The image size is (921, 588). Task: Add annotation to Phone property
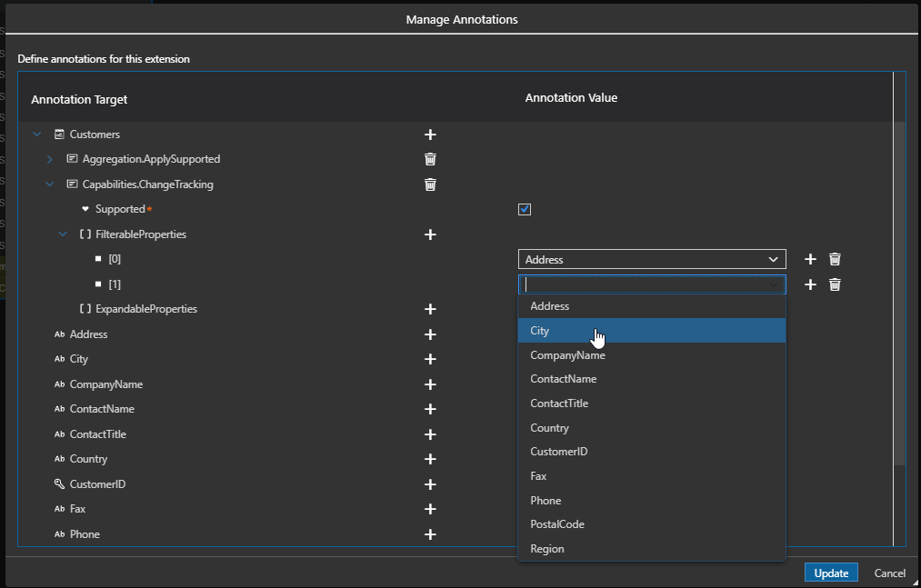(430, 534)
